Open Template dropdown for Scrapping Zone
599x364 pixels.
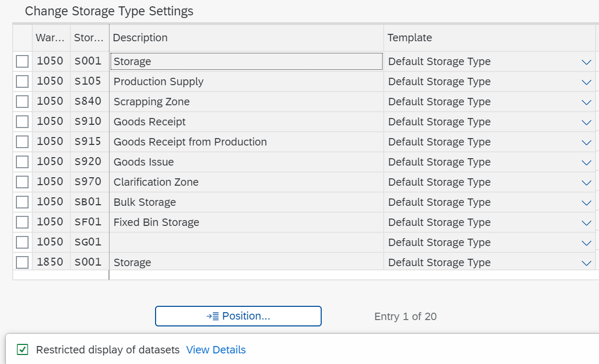586,102
